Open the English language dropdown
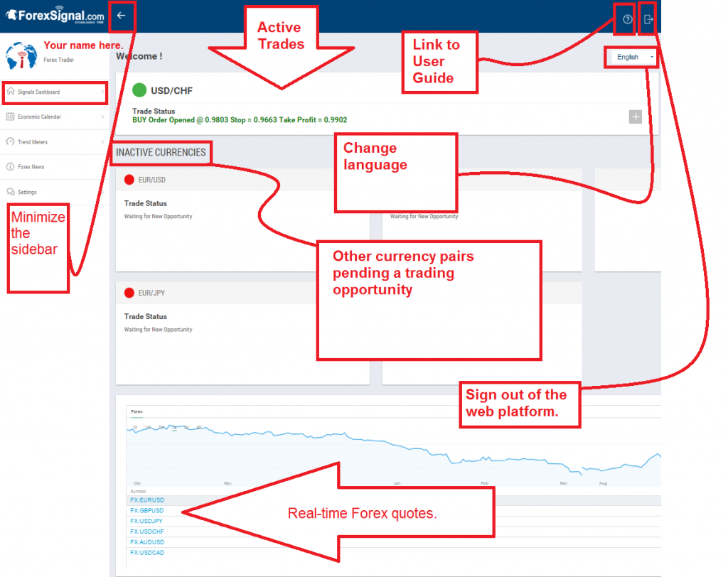The height and width of the screenshot is (577, 728). (630, 57)
